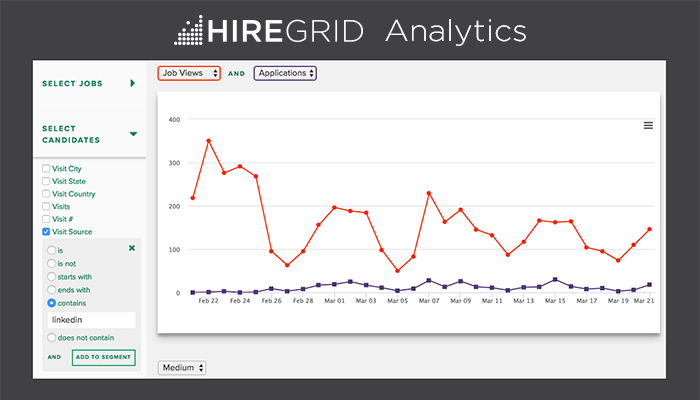Open the Medium size dropdown

pos(182,368)
